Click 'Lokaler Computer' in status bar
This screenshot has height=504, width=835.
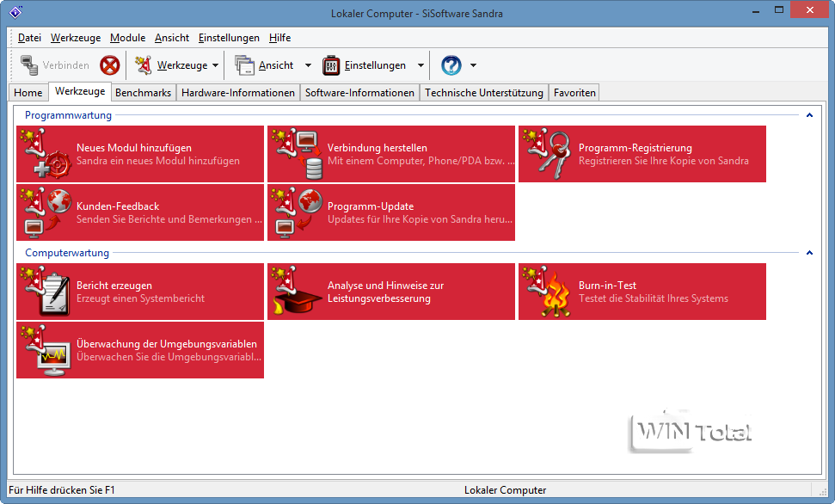pos(506,489)
